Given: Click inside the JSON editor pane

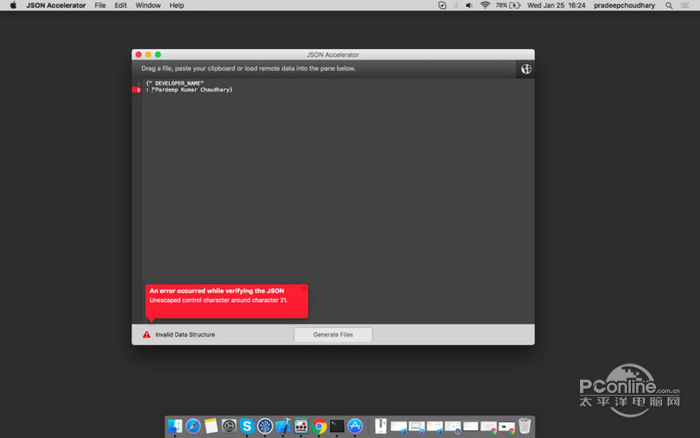Looking at the screenshot, I should [338, 201].
